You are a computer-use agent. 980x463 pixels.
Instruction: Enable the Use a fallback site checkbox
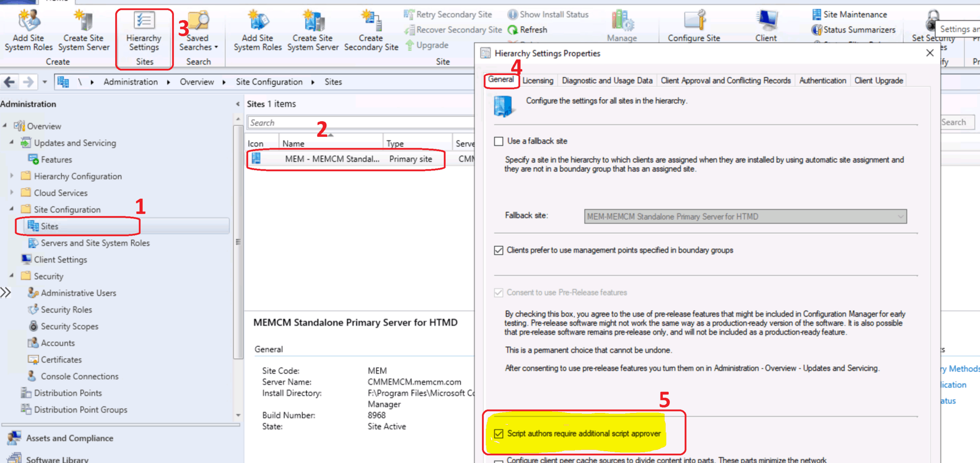pyautogui.click(x=499, y=141)
